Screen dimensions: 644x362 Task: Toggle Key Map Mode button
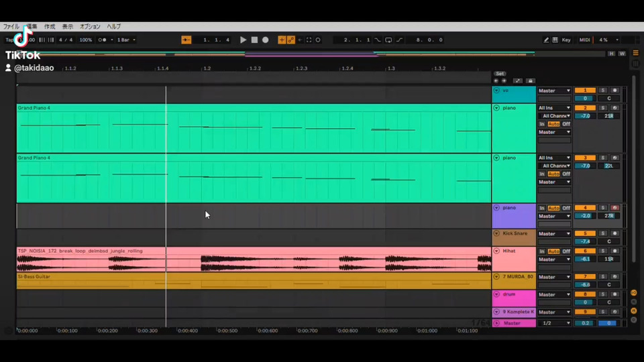click(566, 40)
